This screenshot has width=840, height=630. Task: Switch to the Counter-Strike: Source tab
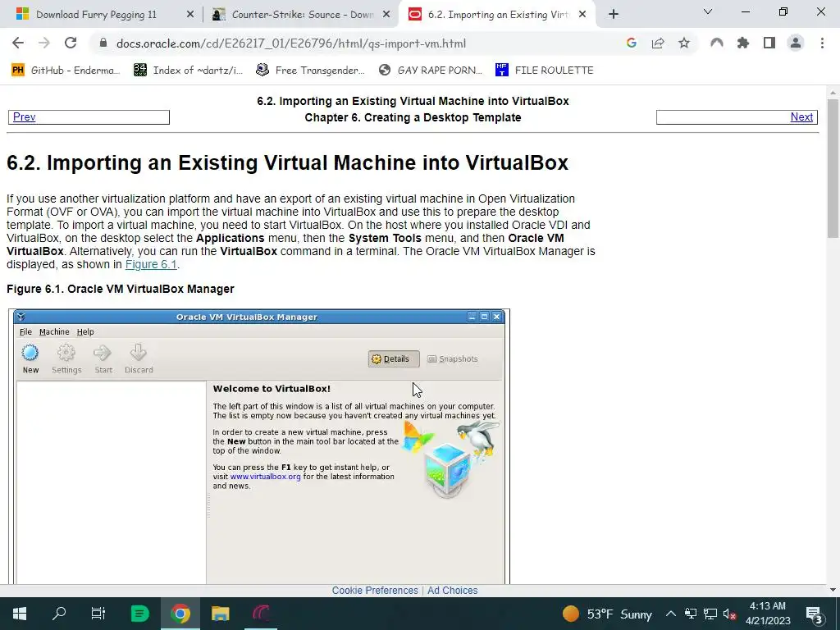click(300, 15)
